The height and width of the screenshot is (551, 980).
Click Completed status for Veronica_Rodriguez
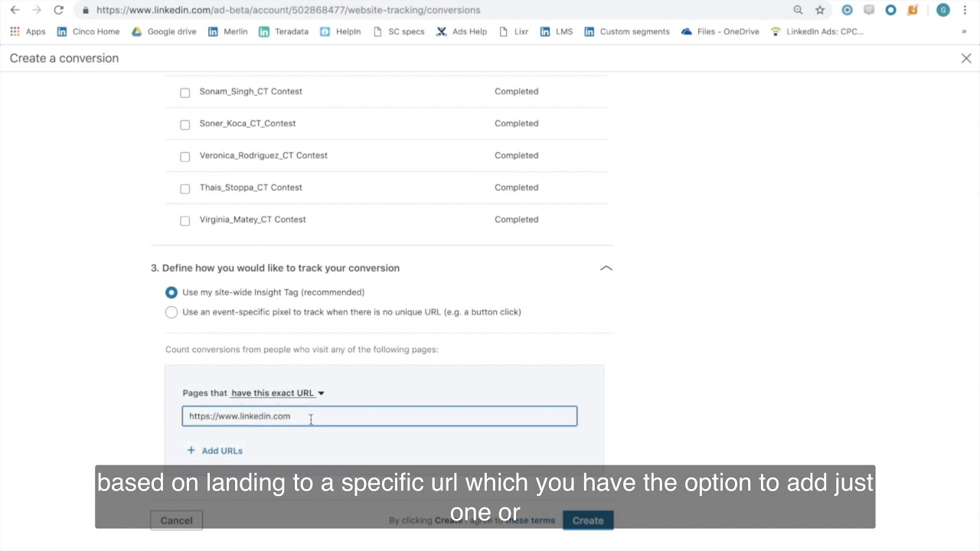[516, 155]
